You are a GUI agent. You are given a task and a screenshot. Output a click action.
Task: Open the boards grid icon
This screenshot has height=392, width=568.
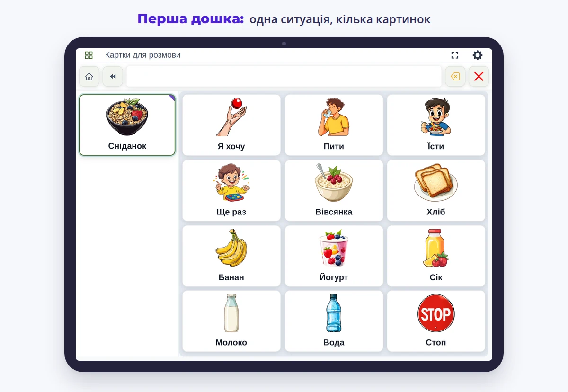click(89, 55)
